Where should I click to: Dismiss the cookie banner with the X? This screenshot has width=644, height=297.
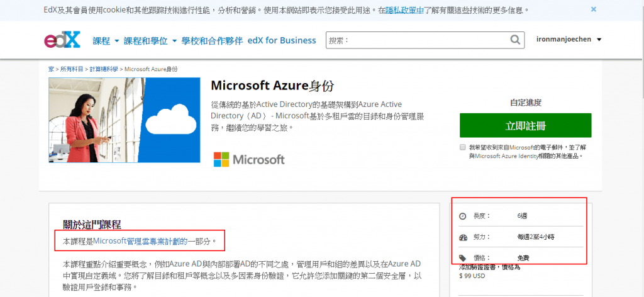tap(594, 9)
